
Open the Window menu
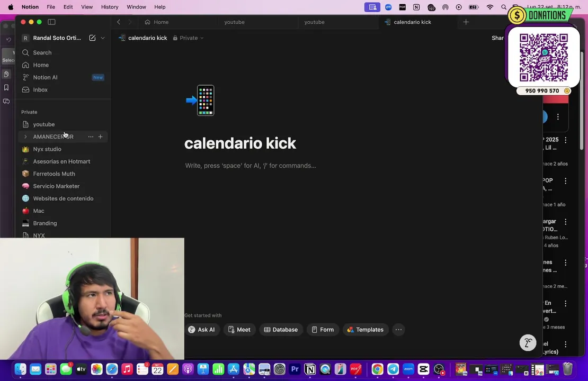click(x=136, y=7)
